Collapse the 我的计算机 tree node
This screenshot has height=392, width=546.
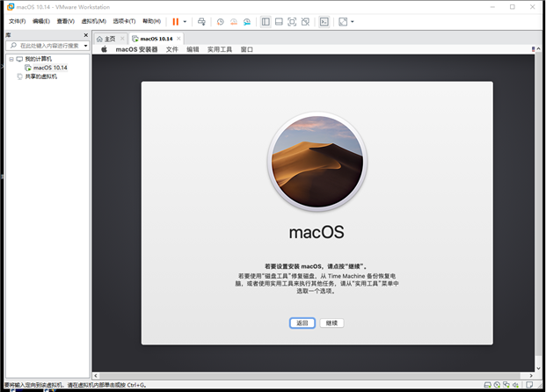pos(11,59)
